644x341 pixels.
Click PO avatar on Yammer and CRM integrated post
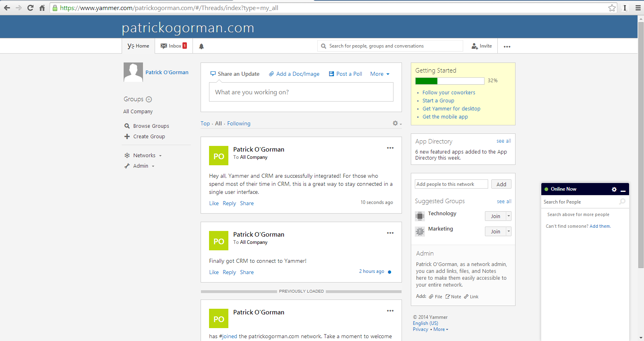219,156
